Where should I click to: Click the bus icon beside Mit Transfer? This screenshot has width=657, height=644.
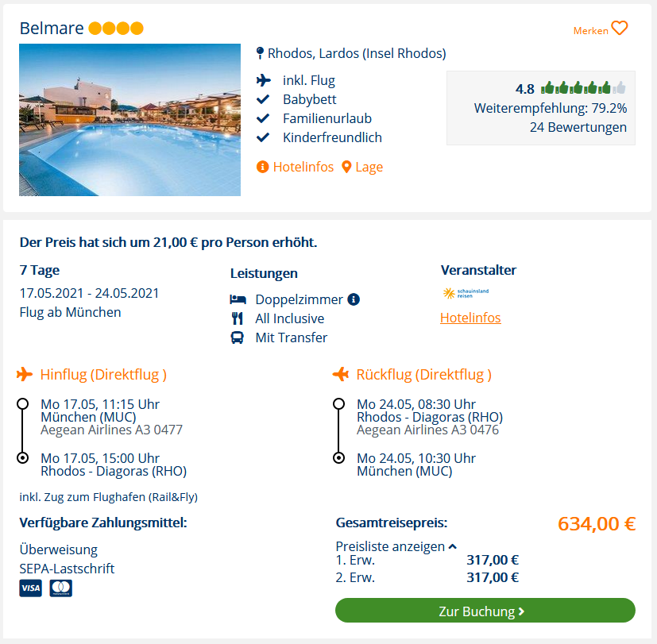point(238,337)
